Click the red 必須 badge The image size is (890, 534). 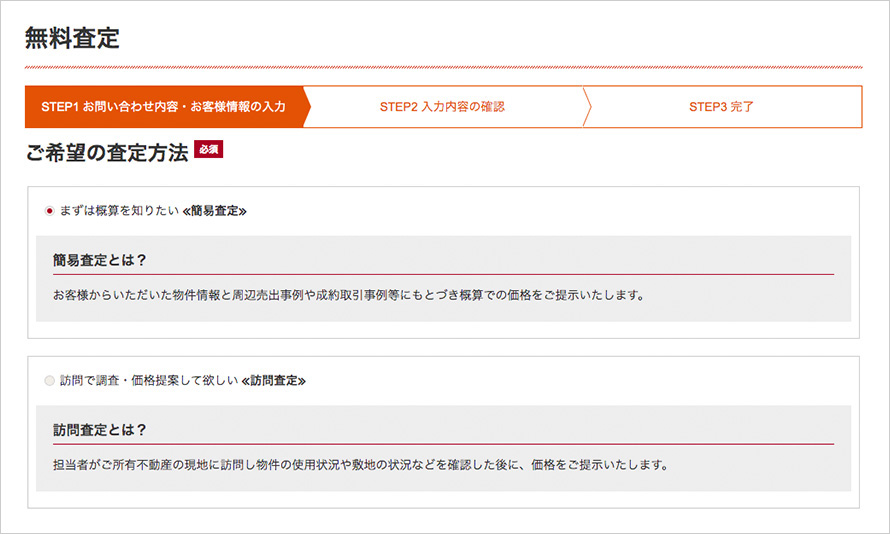208,150
